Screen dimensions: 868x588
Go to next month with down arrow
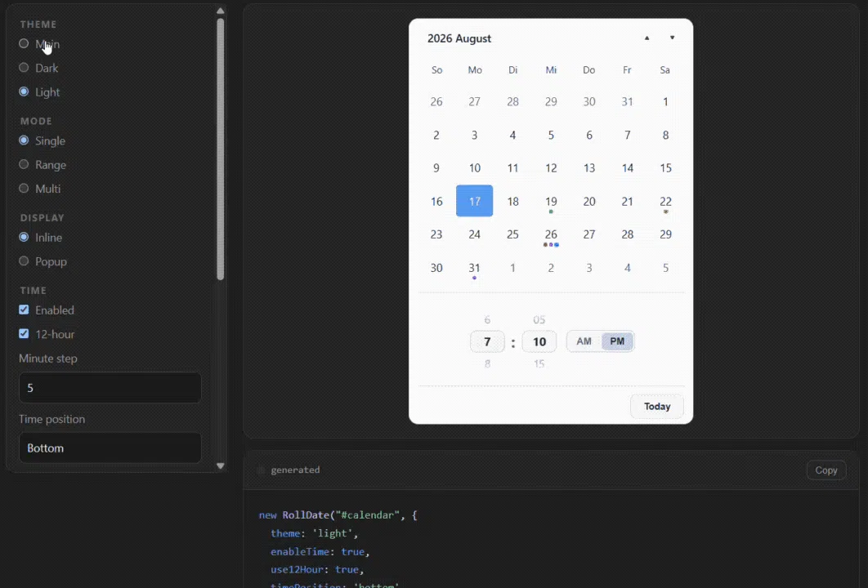(672, 38)
